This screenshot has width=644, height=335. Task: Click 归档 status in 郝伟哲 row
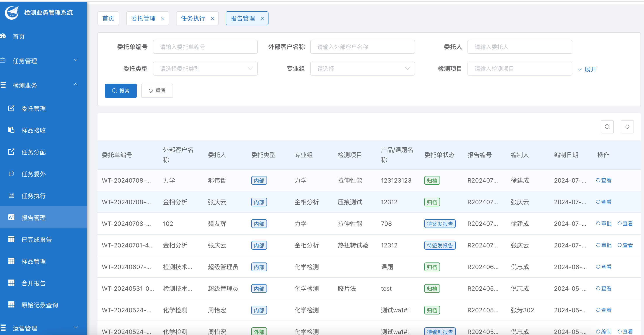pos(432,181)
